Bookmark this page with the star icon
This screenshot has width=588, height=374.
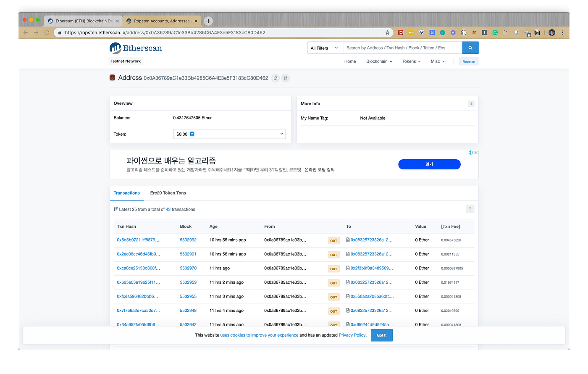[388, 32]
